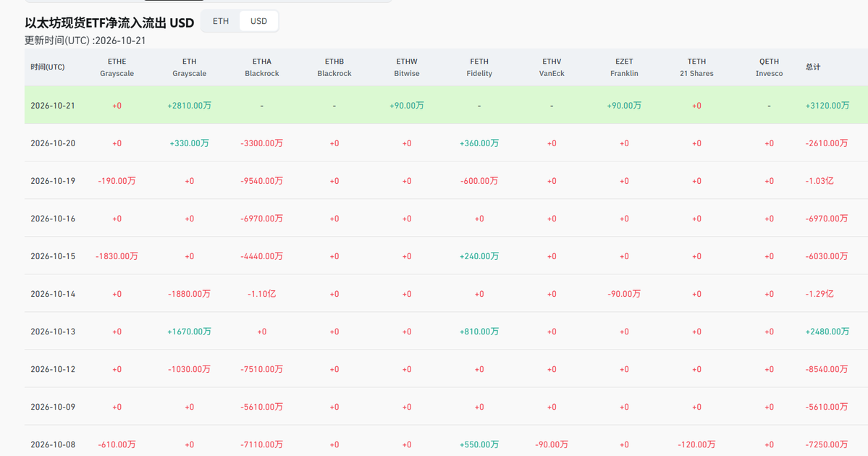Click the ETHV VanEck column header
The image size is (868, 456).
552,67
